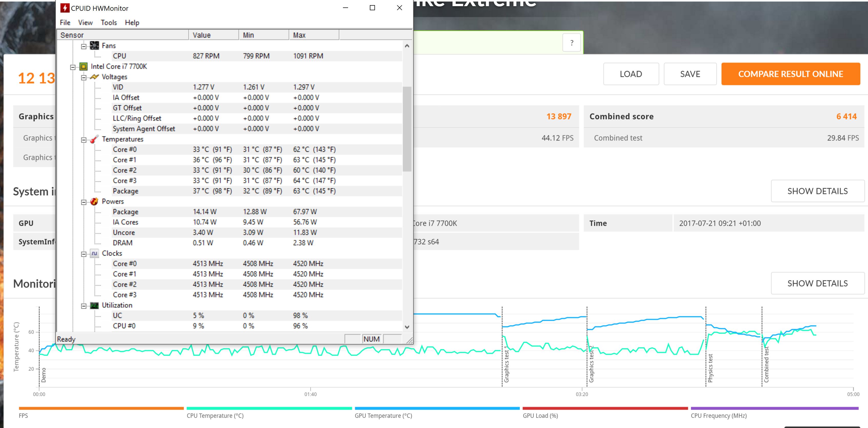Click SHOW DETAILS next to Monitoring
Image resolution: width=868 pixels, height=428 pixels.
click(818, 283)
